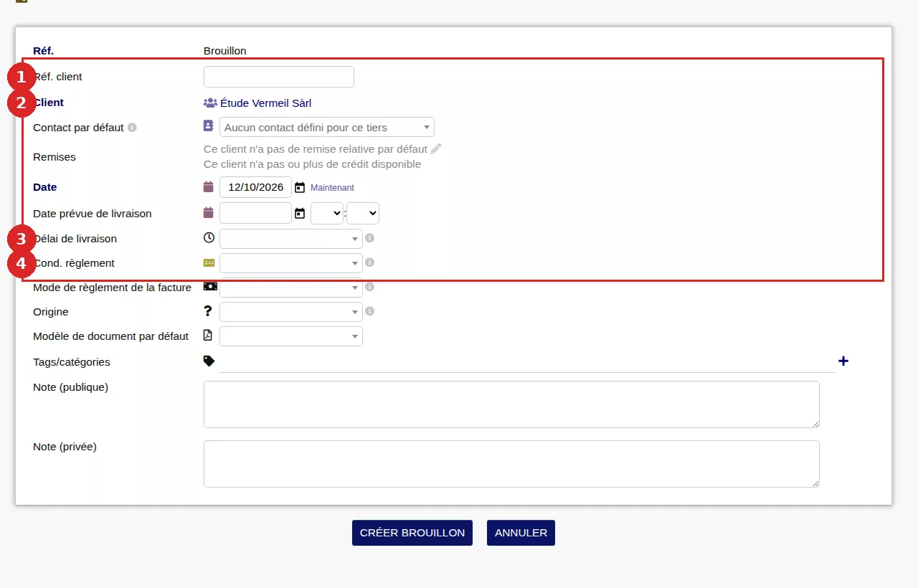Image resolution: width=918 pixels, height=588 pixels.
Task: Click the PDF icon for Modèle de document
Action: coord(208,335)
